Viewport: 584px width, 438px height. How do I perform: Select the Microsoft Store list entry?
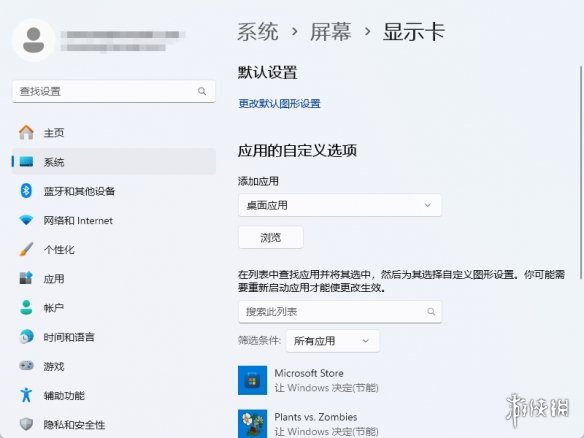340,380
